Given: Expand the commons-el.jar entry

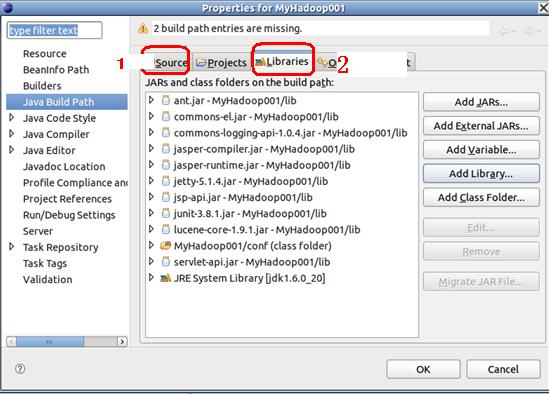Looking at the screenshot, I should click(x=151, y=116).
